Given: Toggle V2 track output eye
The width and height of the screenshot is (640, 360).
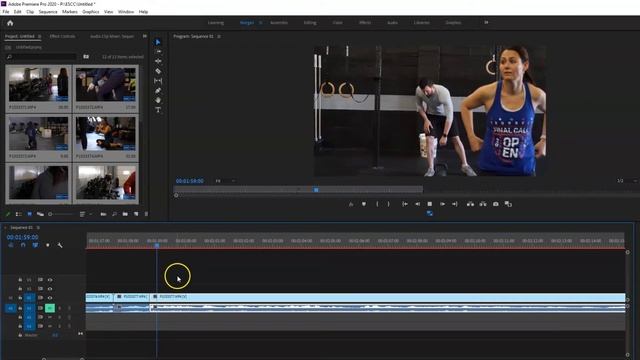Looking at the screenshot, I should pyautogui.click(x=50, y=289).
